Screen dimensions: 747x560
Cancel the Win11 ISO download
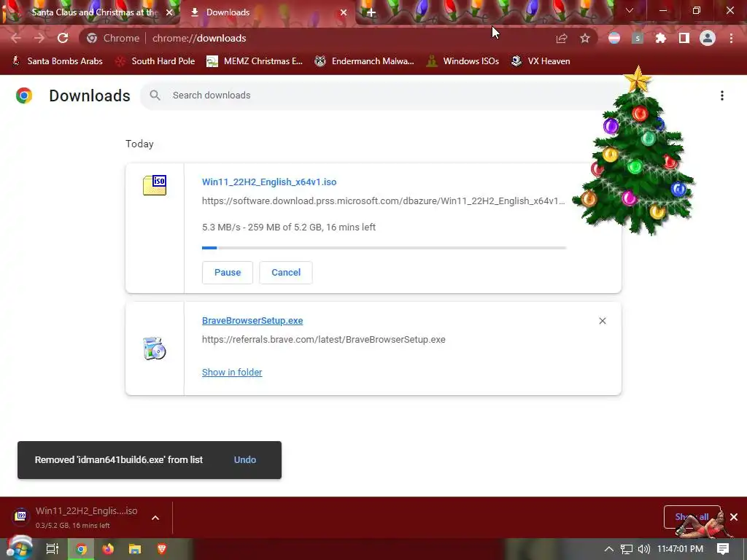(286, 273)
